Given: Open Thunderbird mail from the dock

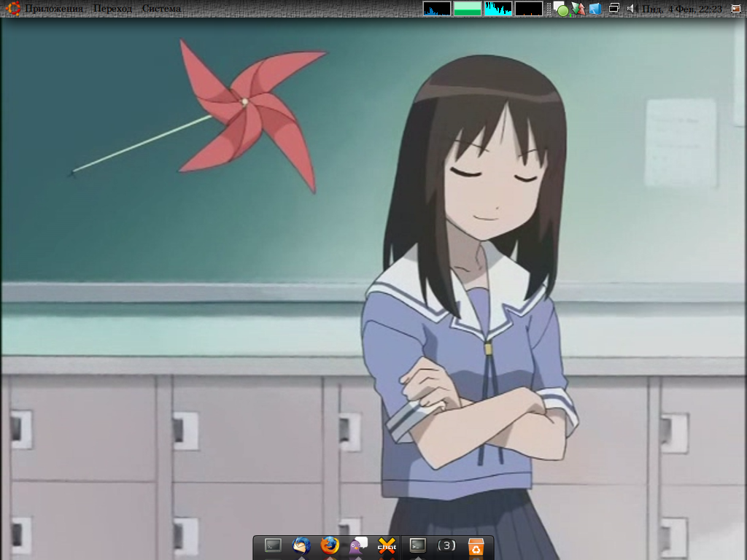Looking at the screenshot, I should click(301, 545).
